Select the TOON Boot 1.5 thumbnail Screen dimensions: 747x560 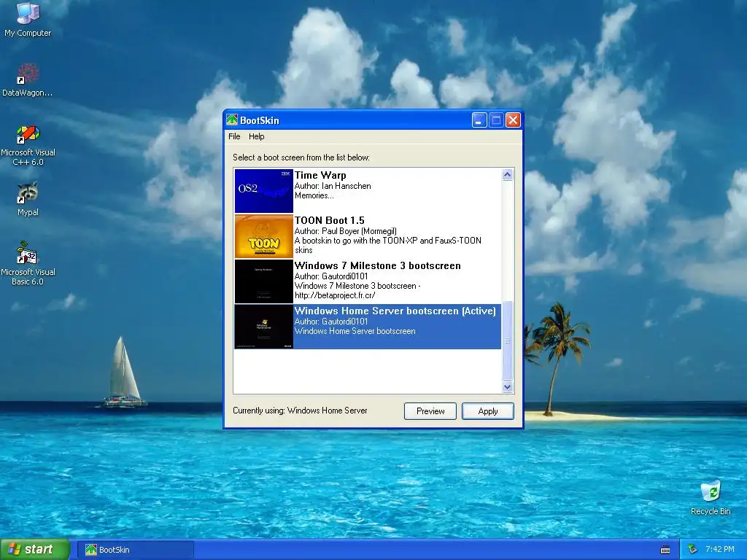(264, 236)
